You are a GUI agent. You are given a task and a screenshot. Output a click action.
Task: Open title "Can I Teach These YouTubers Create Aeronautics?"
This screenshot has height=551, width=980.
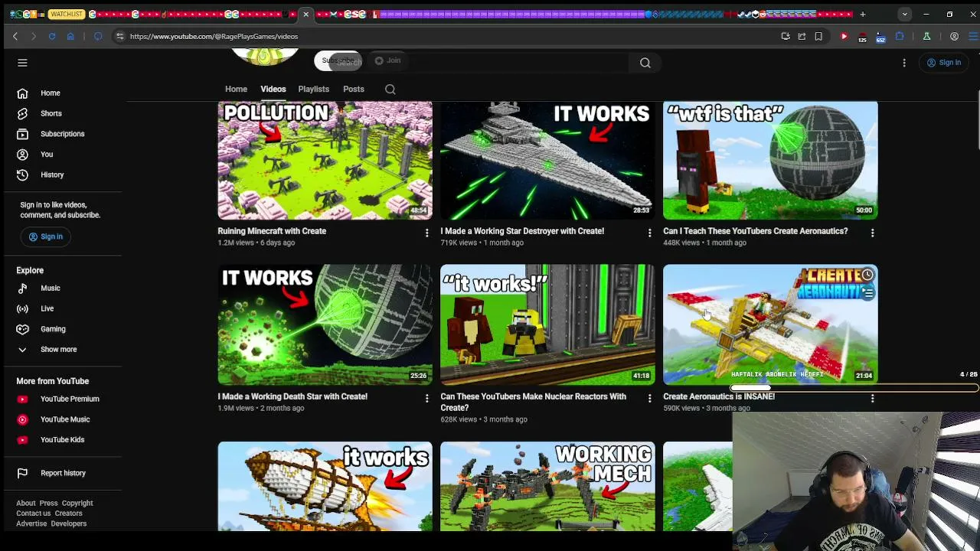[x=755, y=231]
